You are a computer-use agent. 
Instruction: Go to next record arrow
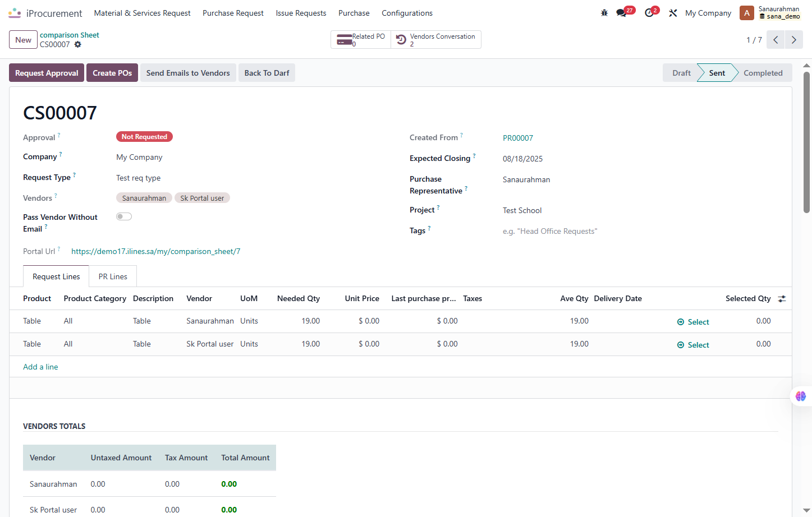pos(793,40)
